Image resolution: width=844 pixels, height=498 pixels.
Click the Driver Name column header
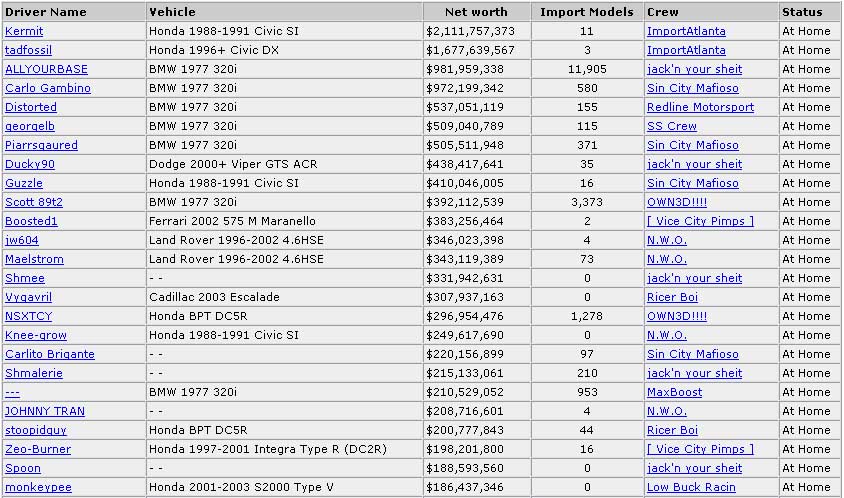pyautogui.click(x=46, y=12)
